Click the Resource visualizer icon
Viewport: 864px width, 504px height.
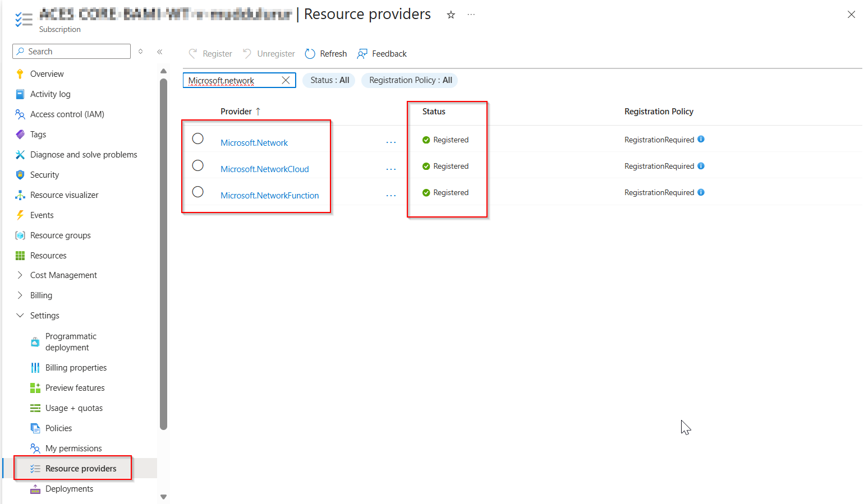(x=20, y=195)
